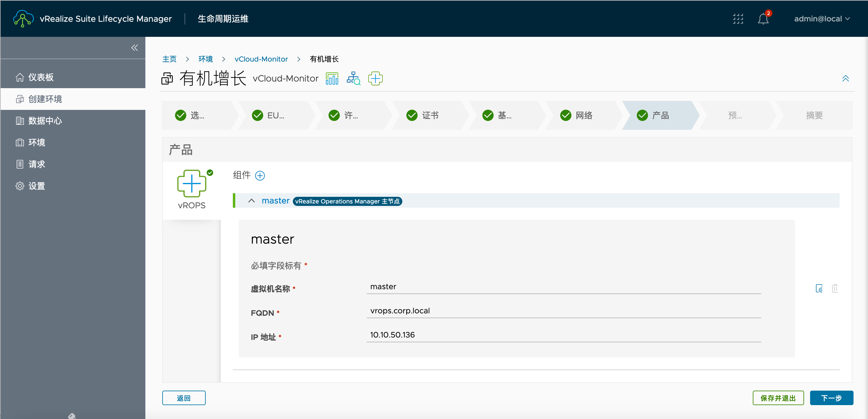Go to the 摘要 wizard step
The image size is (868, 419).
click(814, 115)
